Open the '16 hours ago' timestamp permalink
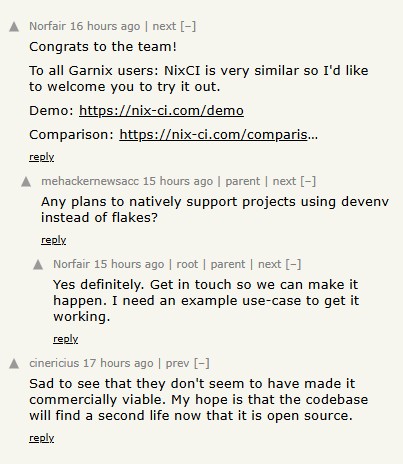Image resolution: width=403 pixels, height=464 pixels. click(105, 26)
